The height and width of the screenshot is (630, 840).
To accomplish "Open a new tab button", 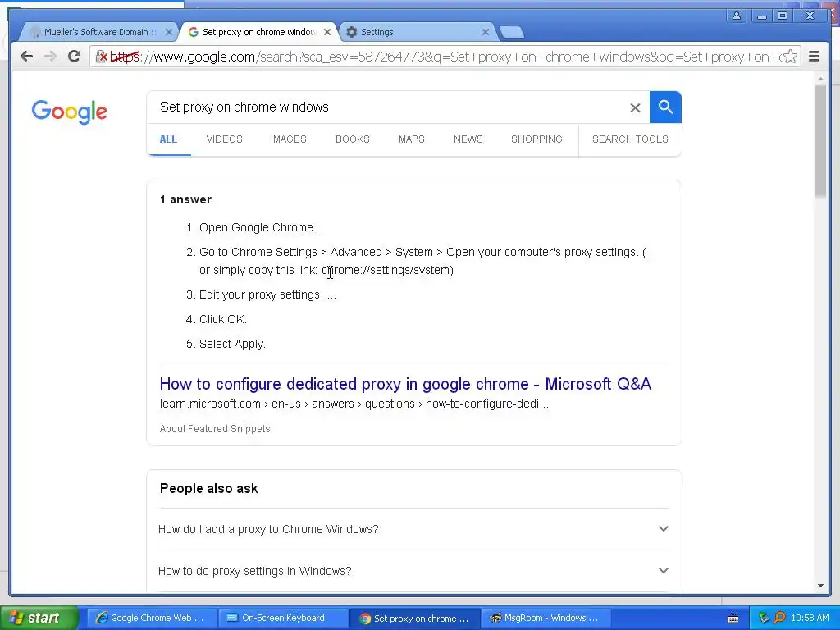I will (x=512, y=32).
